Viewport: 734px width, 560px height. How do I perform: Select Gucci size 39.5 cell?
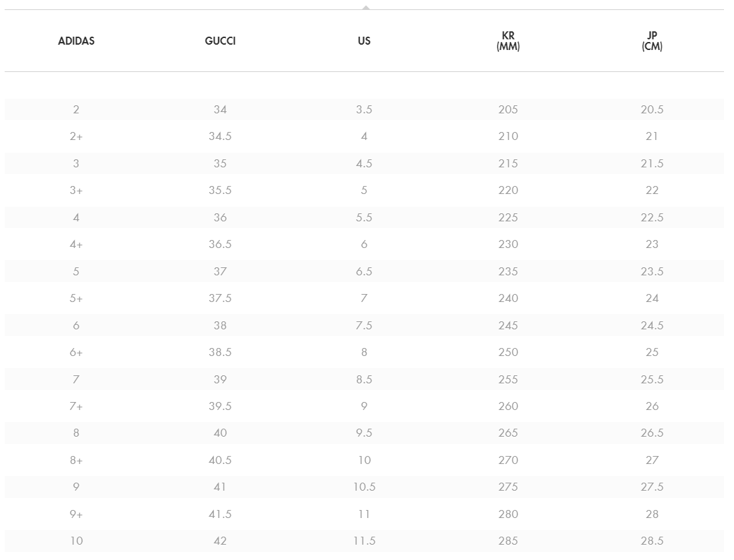(x=220, y=406)
